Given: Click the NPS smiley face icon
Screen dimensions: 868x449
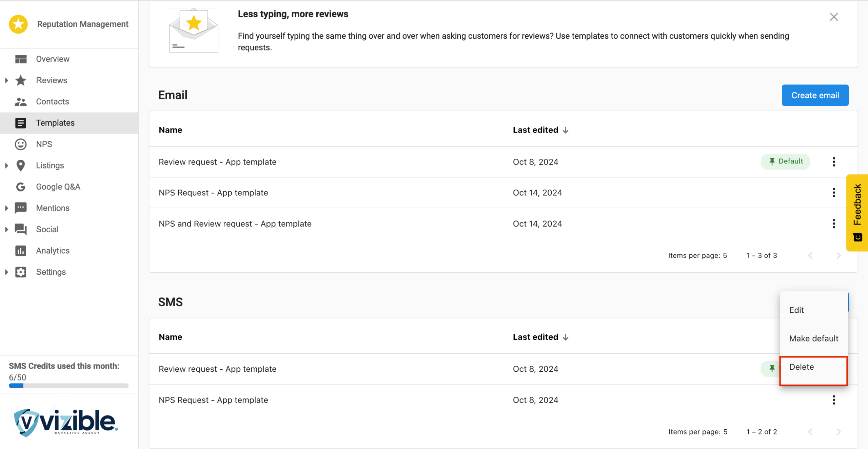Looking at the screenshot, I should coord(21,144).
